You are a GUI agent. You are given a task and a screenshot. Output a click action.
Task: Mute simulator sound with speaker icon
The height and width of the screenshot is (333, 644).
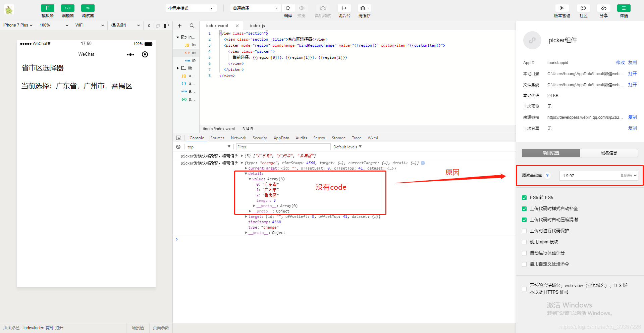[149, 26]
